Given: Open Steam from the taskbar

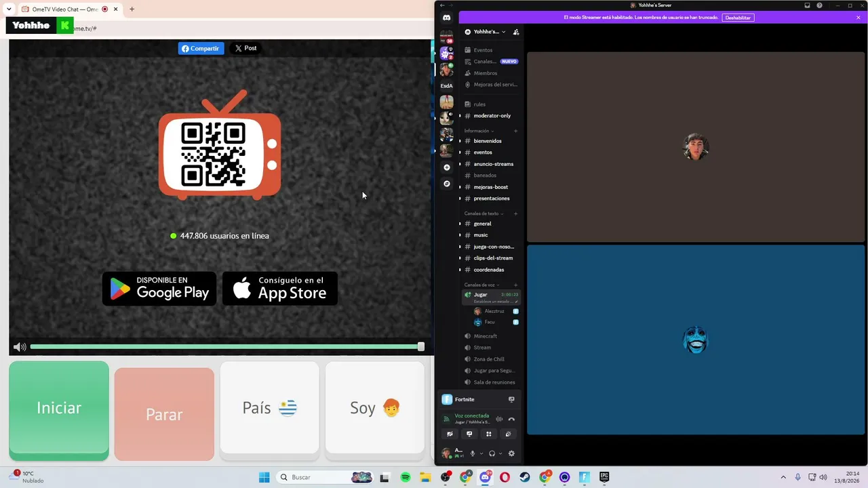Looking at the screenshot, I should [x=525, y=477].
